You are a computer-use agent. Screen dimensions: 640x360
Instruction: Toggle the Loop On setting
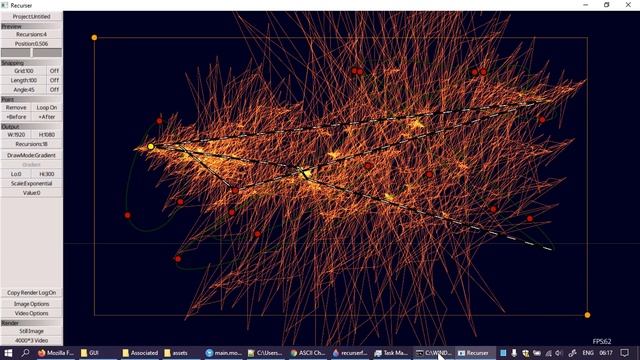[47, 107]
